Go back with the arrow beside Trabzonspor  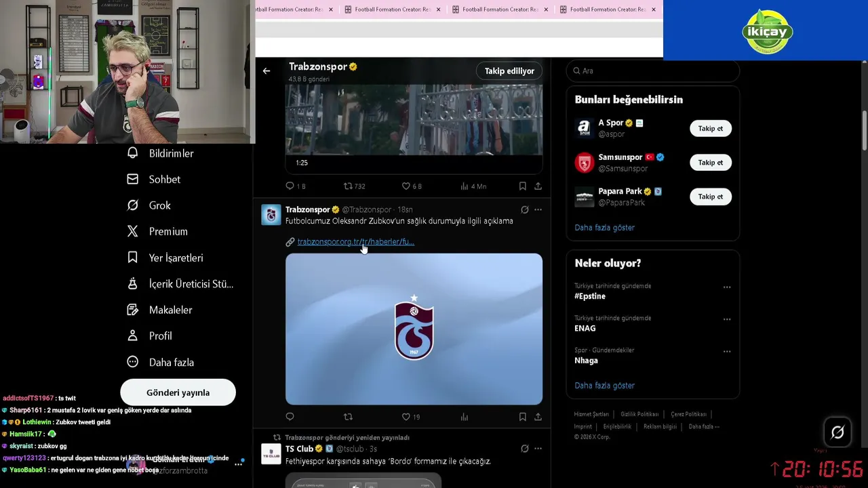pyautogui.click(x=267, y=70)
